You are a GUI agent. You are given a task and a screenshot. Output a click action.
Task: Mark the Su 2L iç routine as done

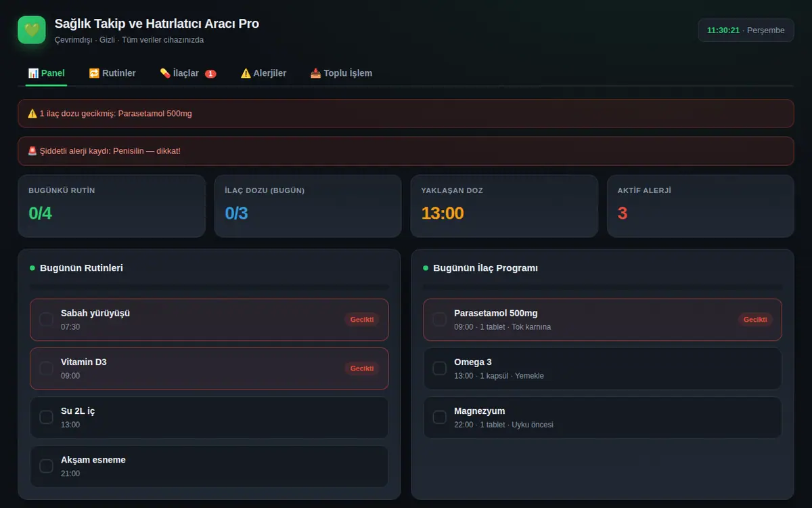click(x=46, y=417)
